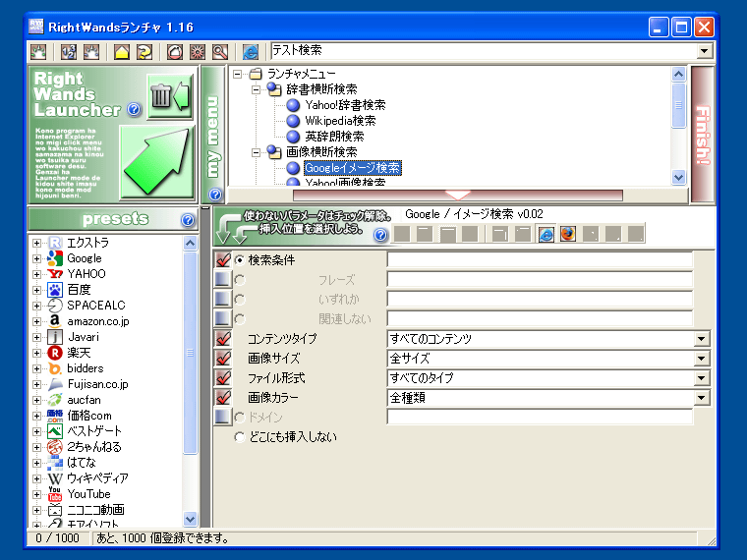Collapse the 辞書横断検索 folder
The height and width of the screenshot is (560, 747).
(x=256, y=89)
